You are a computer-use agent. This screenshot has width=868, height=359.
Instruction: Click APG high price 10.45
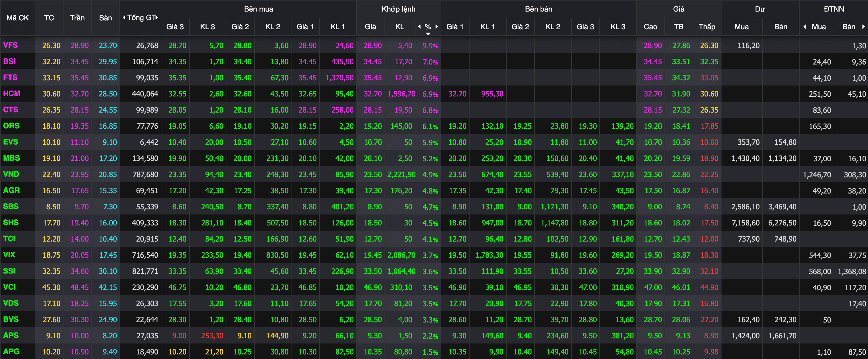653,352
